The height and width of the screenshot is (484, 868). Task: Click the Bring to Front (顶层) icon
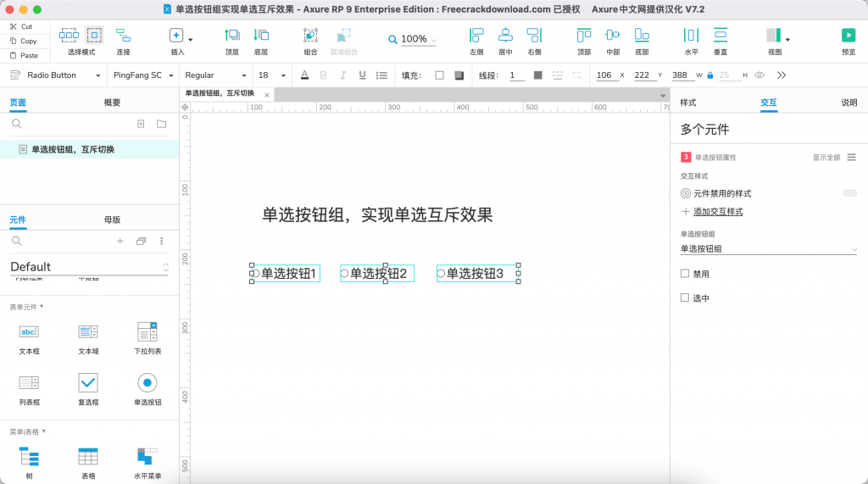click(x=231, y=36)
